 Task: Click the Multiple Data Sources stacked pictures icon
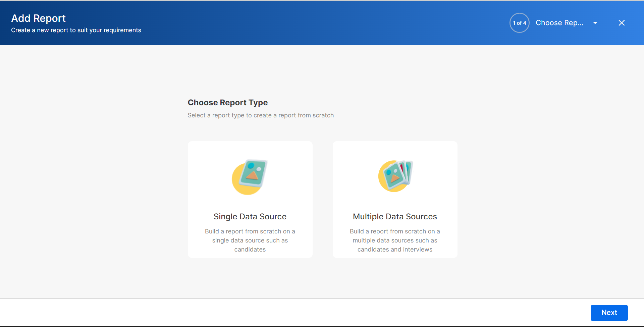(398, 174)
